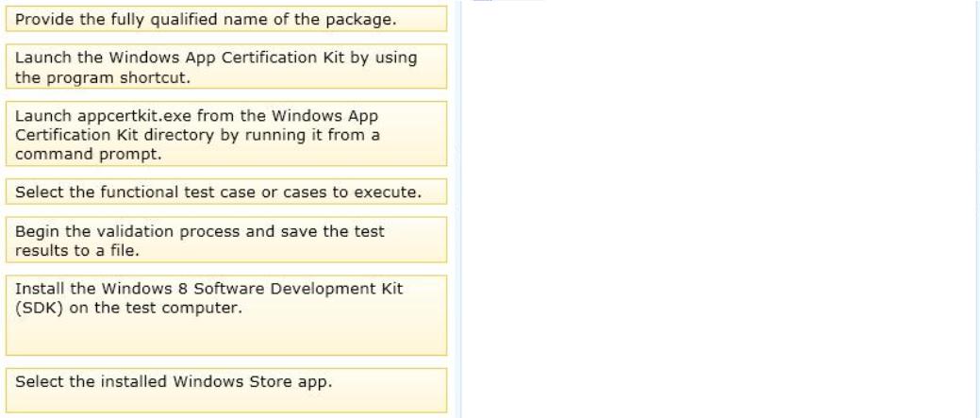Click the empty answer area on right
980x418 pixels.
coord(719,209)
